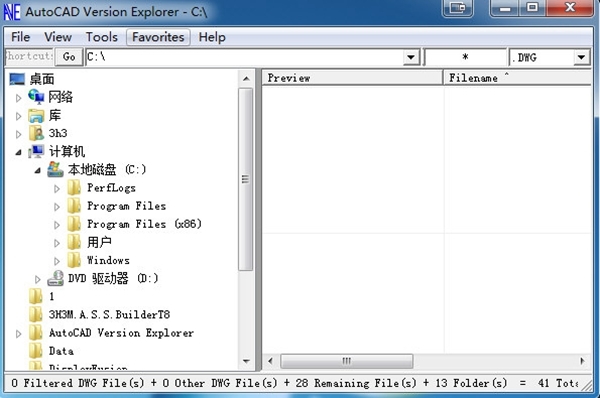The height and width of the screenshot is (398, 600).
Task: Click the file list scroll left arrow
Action: pyautogui.click(x=271, y=361)
